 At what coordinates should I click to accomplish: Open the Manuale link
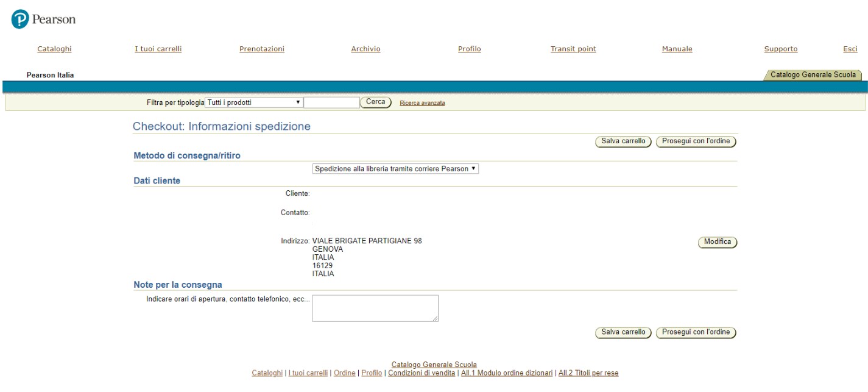(x=677, y=49)
